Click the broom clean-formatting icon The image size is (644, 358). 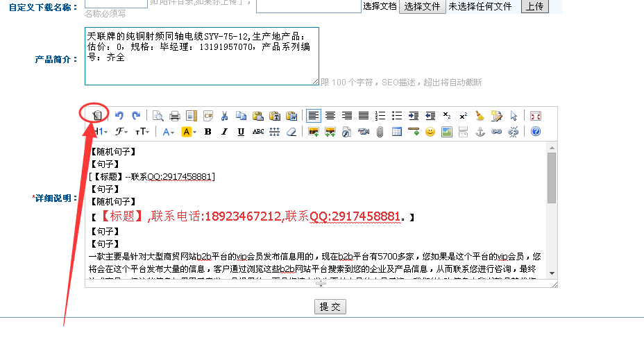480,116
